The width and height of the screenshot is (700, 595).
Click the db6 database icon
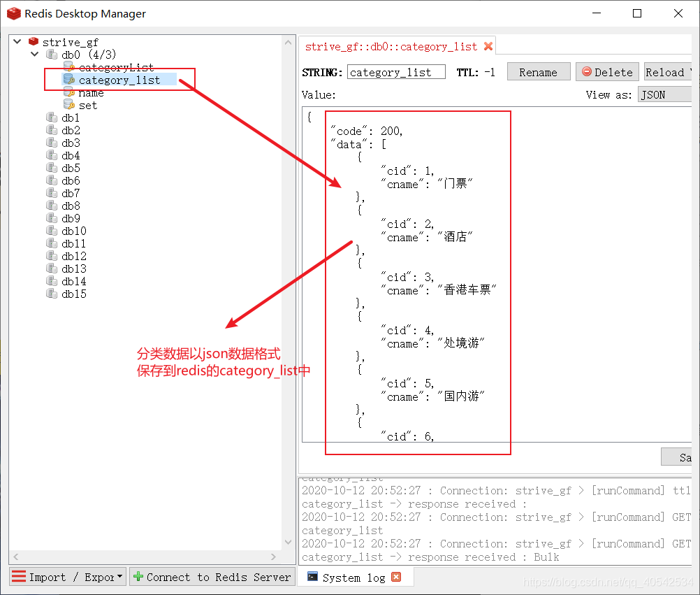pos(52,180)
